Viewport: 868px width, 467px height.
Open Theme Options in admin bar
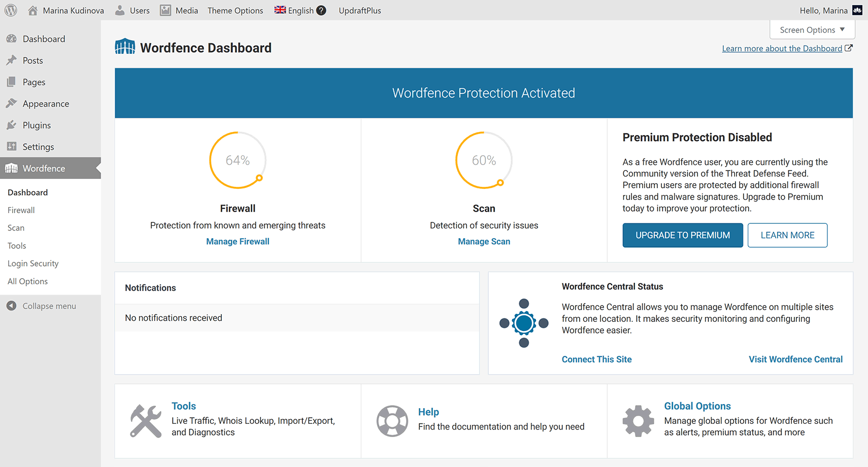pyautogui.click(x=236, y=10)
